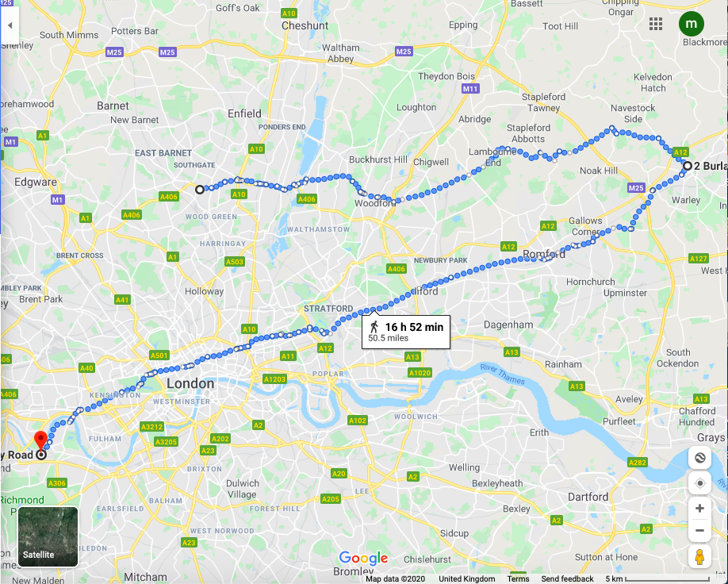This screenshot has height=584, width=728.
Task: Switch to the Satellite layer thumbnail
Action: [x=48, y=536]
